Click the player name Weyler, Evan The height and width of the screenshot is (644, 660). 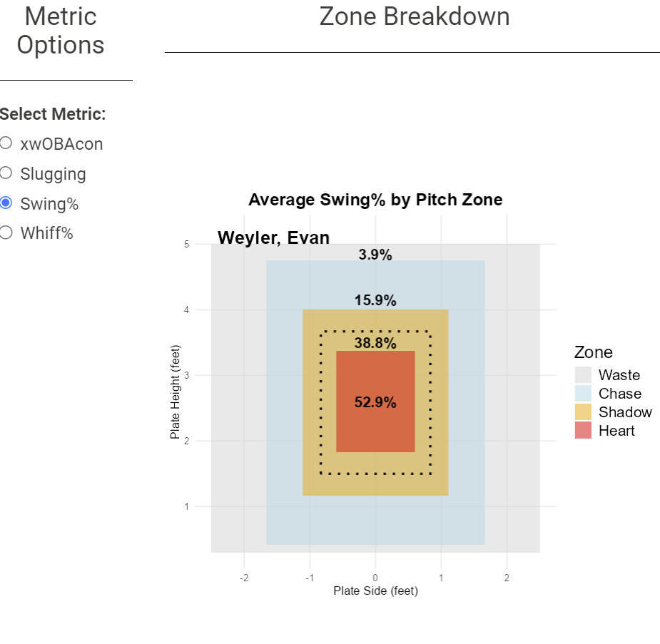pos(273,237)
